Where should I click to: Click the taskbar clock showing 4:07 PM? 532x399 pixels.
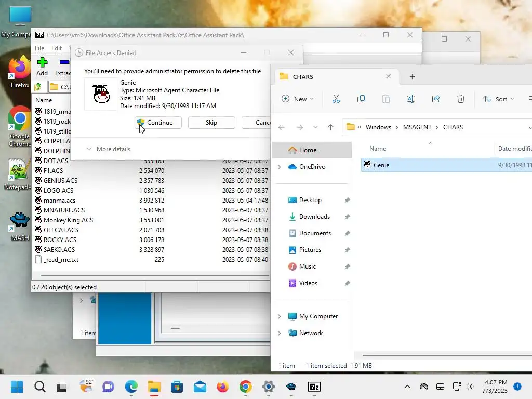[x=495, y=387]
